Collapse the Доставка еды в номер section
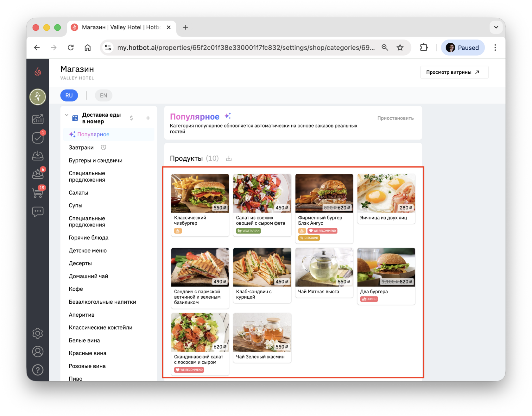The image size is (532, 416). [66, 115]
